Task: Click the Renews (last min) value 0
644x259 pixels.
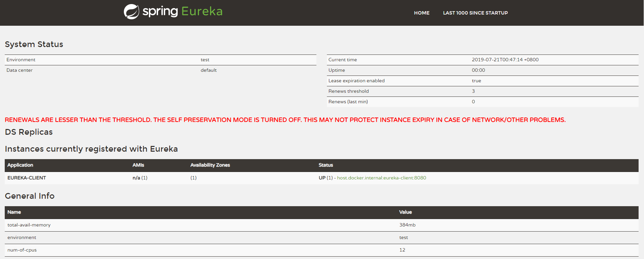Action: (473, 102)
